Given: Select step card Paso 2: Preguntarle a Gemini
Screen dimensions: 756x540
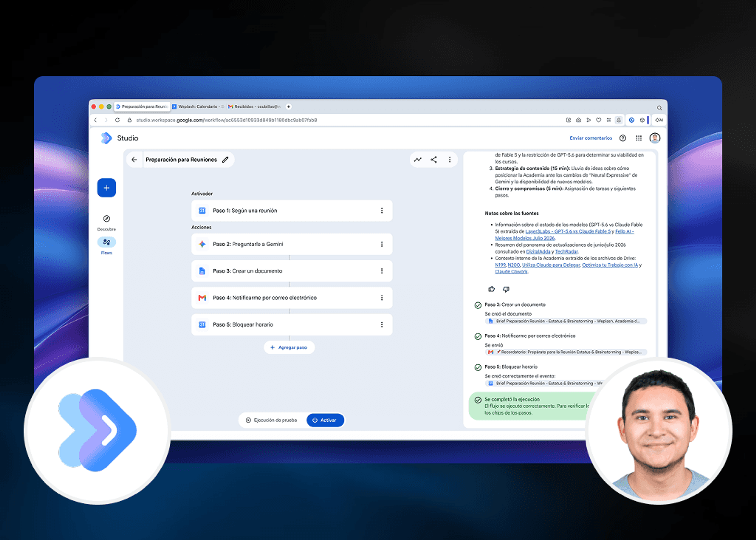Looking at the screenshot, I should 292,244.
